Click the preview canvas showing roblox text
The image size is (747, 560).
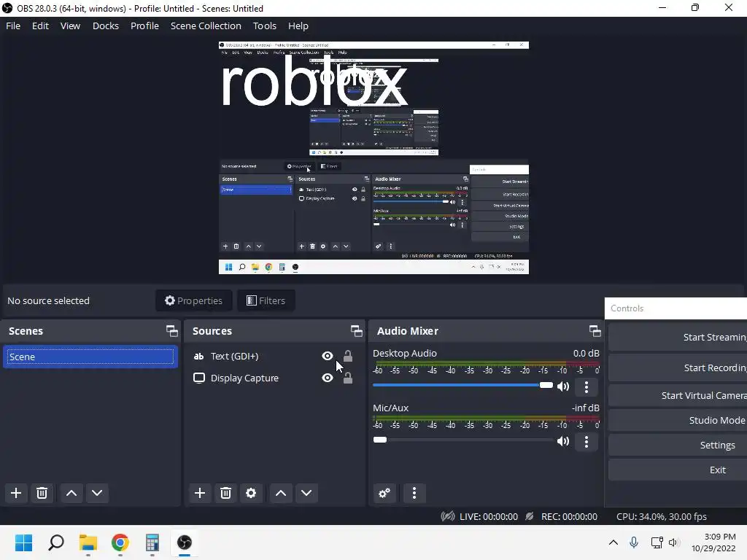373,157
